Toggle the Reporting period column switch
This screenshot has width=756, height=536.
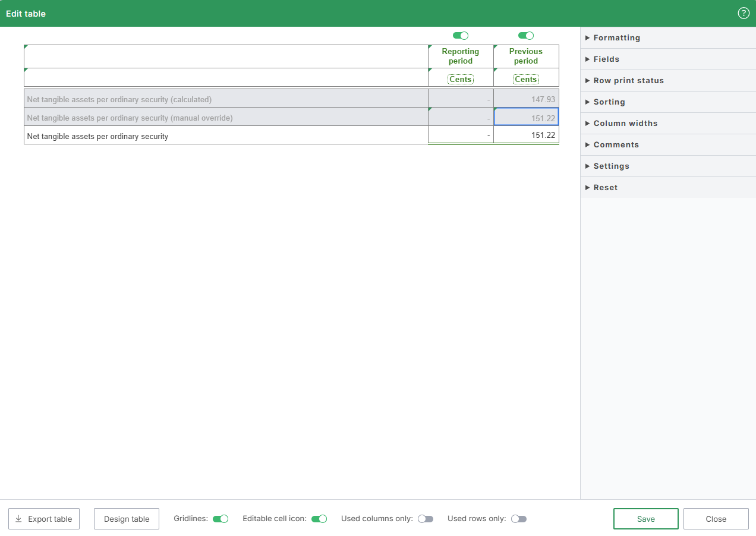tap(461, 36)
